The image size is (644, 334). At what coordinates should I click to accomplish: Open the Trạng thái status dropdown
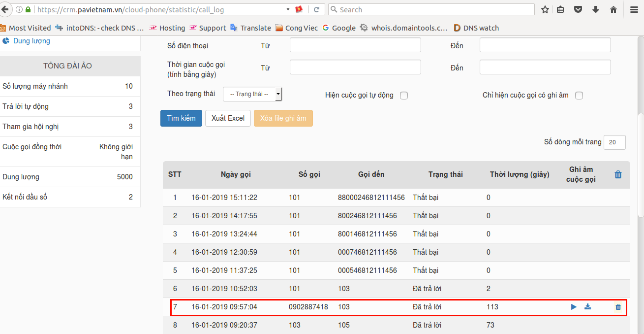(252, 94)
